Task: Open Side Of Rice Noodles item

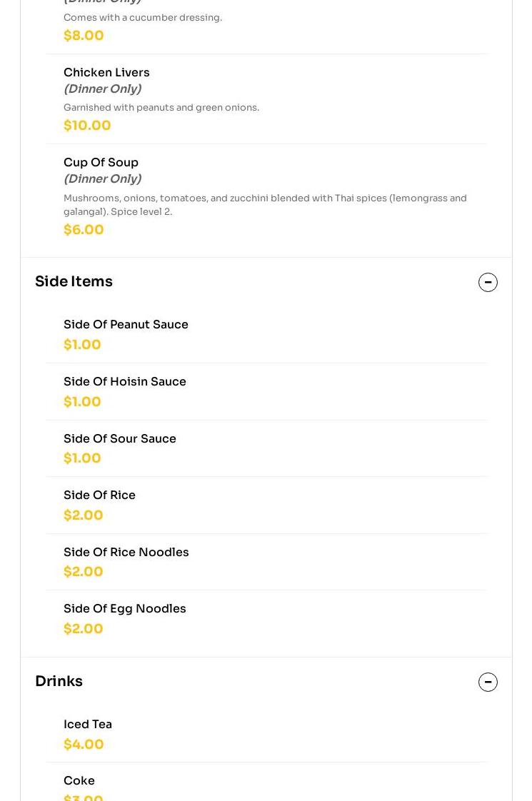Action: click(x=126, y=553)
